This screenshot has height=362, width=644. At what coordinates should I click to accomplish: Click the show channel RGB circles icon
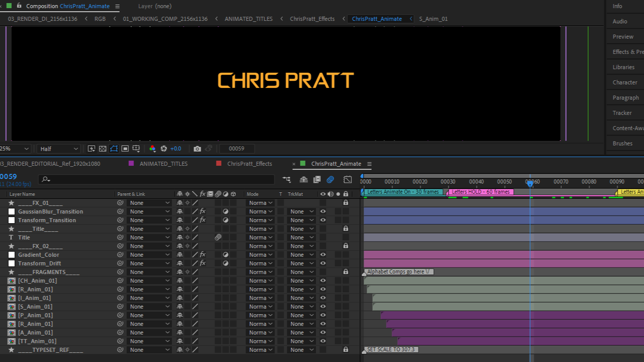[152, 148]
